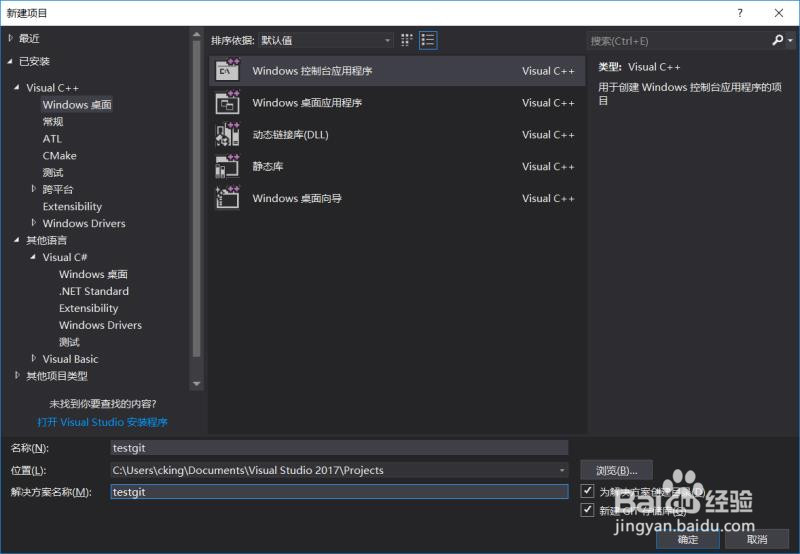Select Windows 桌面 under Visual C++
The width and height of the screenshot is (800, 554).
(77, 105)
